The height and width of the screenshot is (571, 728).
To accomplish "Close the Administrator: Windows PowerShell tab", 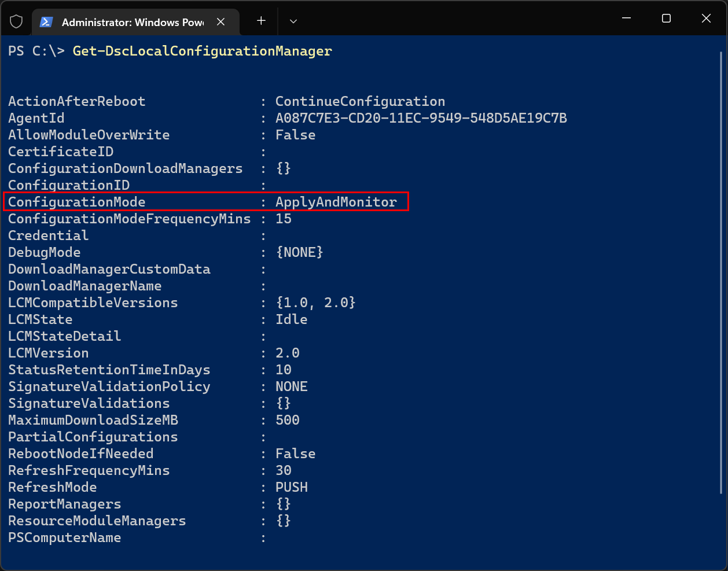I will click(x=220, y=21).
